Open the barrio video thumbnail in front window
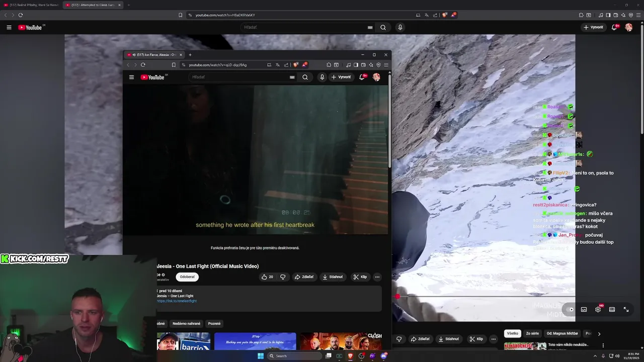644x362 pixels. pyautogui.click(x=183, y=341)
